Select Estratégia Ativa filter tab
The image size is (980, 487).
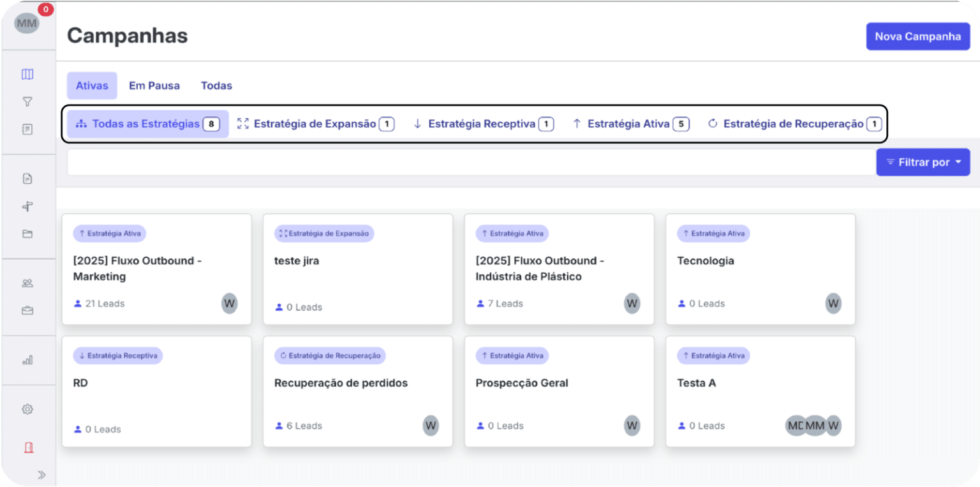click(x=630, y=124)
